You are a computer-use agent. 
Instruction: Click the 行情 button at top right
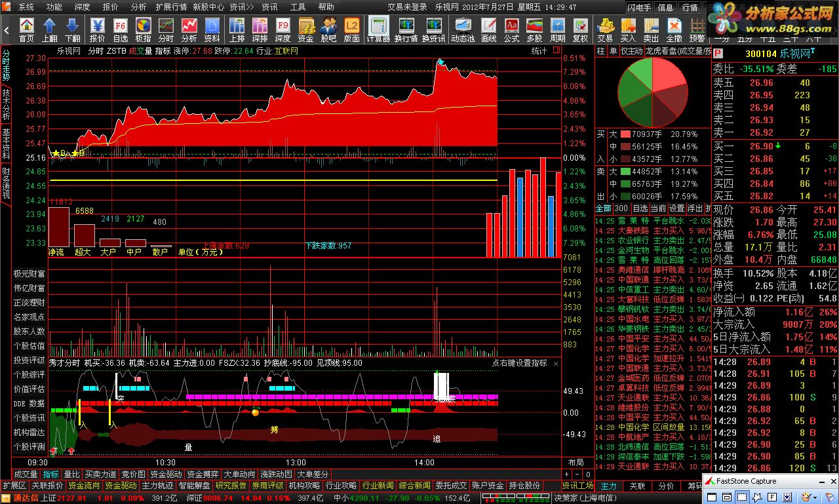click(690, 8)
